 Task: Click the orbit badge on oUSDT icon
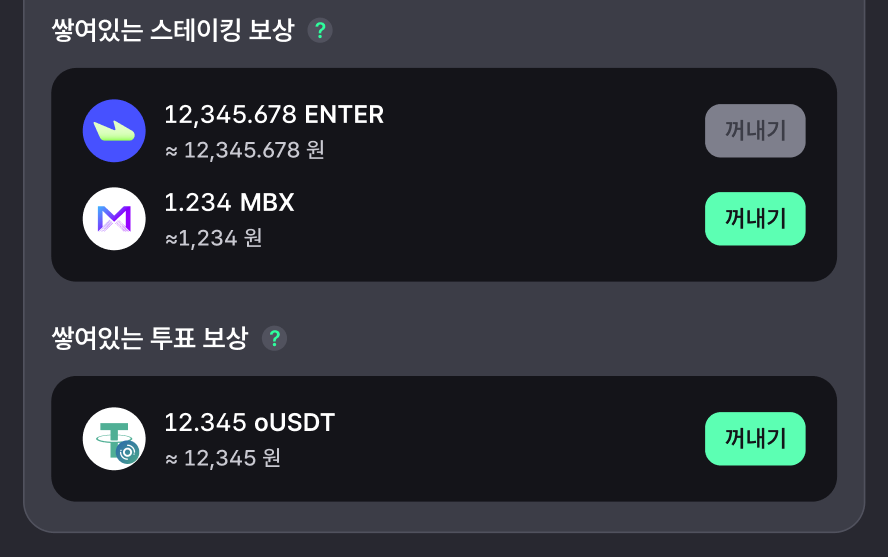(x=127, y=452)
